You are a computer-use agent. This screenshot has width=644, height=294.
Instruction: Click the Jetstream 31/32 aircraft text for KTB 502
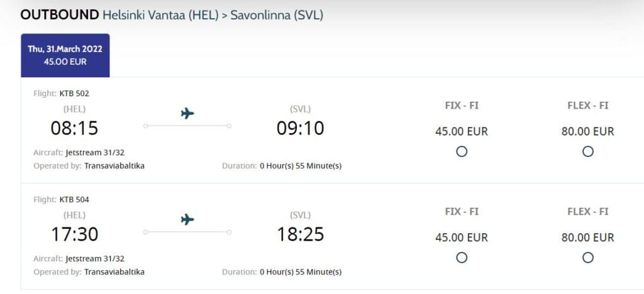(x=95, y=153)
